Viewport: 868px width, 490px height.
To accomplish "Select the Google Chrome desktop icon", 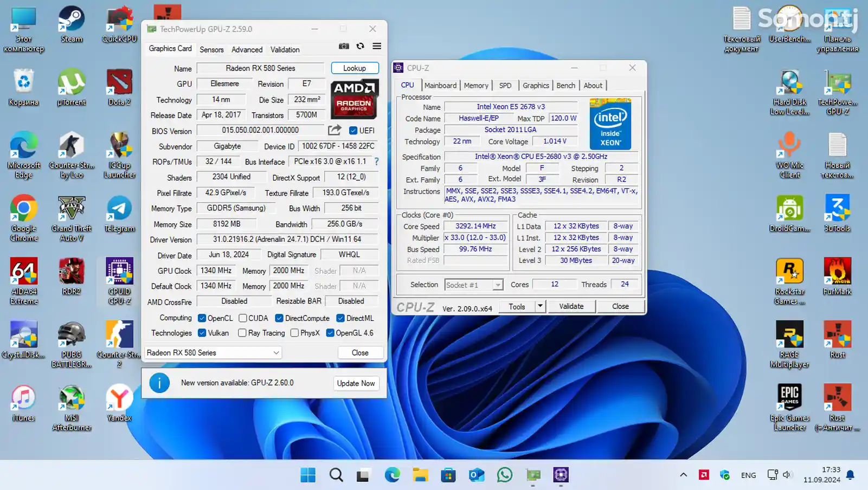I will [24, 218].
